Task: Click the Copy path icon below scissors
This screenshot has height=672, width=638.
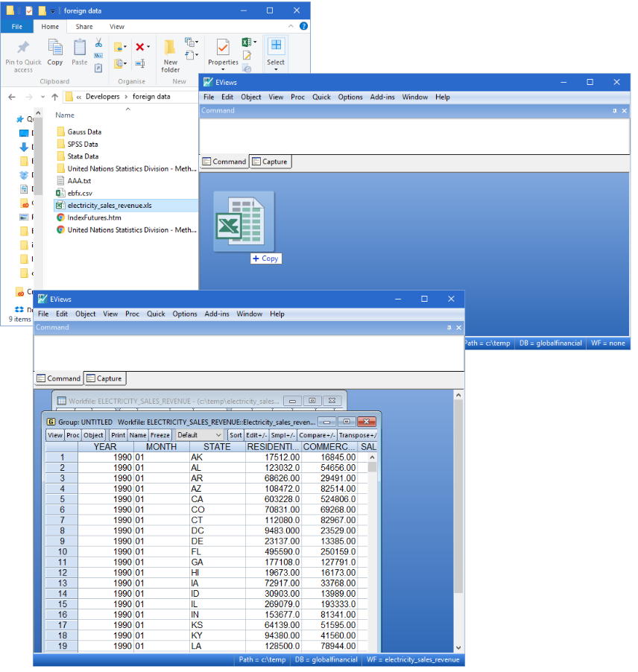Action: (x=98, y=55)
